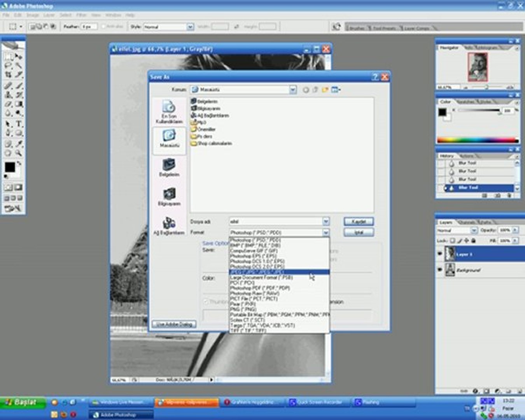The height and width of the screenshot is (420, 525).
Task: Click the Bilgisayarım sidebar icon
Action: coord(169,196)
